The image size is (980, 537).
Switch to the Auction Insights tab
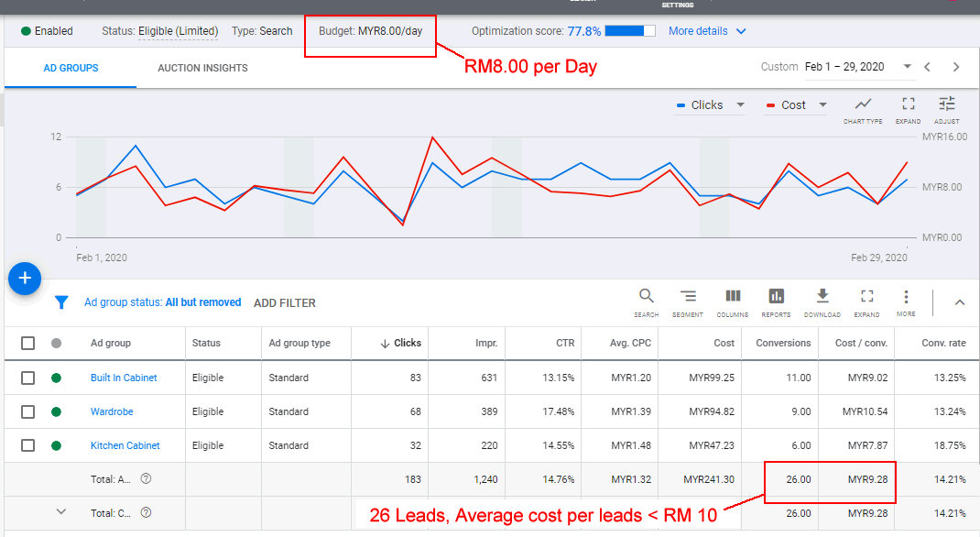pyautogui.click(x=202, y=68)
